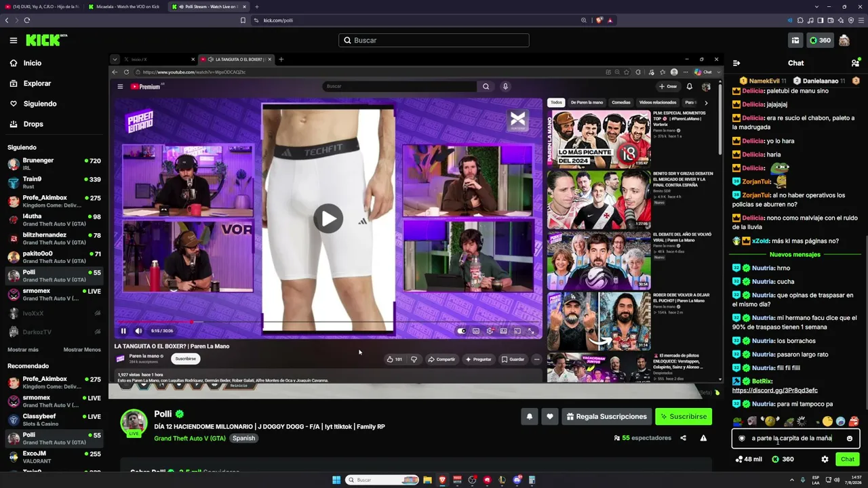Turn on notifications with the bell button

click(530, 417)
